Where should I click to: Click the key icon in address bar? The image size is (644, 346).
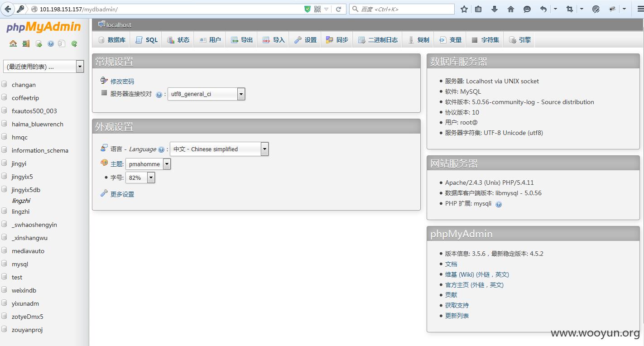coord(20,9)
